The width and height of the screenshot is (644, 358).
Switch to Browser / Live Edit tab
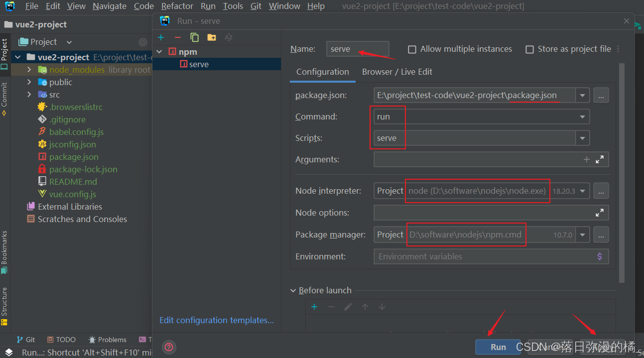pyautogui.click(x=397, y=72)
